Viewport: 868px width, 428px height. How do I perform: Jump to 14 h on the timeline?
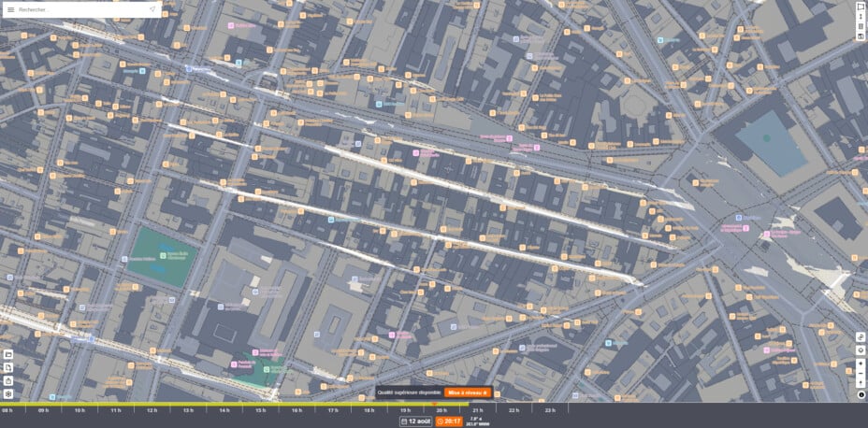click(224, 410)
